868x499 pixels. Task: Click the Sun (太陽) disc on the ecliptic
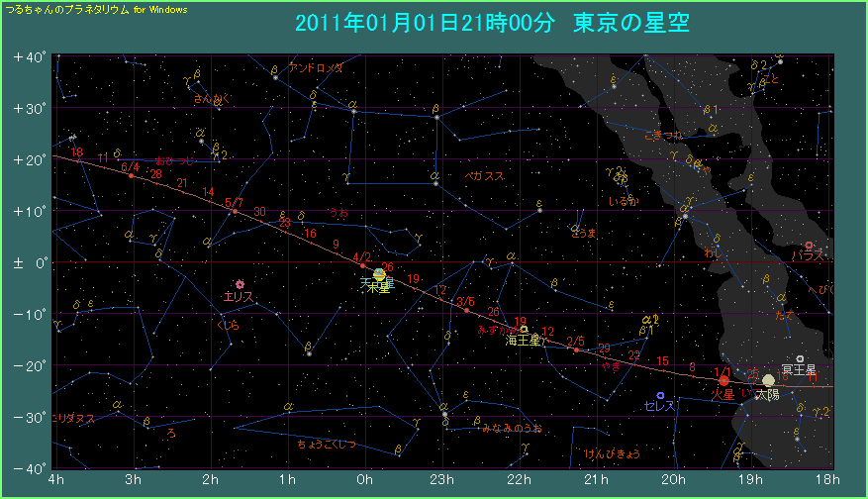768,380
